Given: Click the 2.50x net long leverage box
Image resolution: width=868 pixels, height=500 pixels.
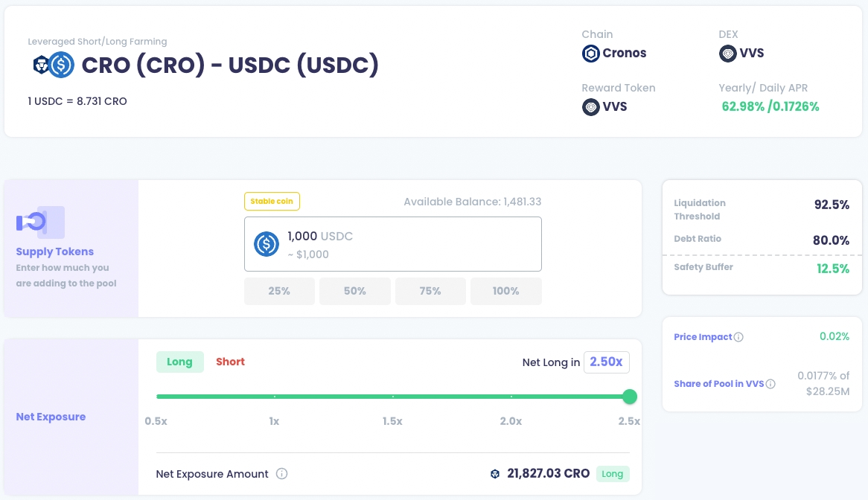Looking at the screenshot, I should (x=607, y=362).
